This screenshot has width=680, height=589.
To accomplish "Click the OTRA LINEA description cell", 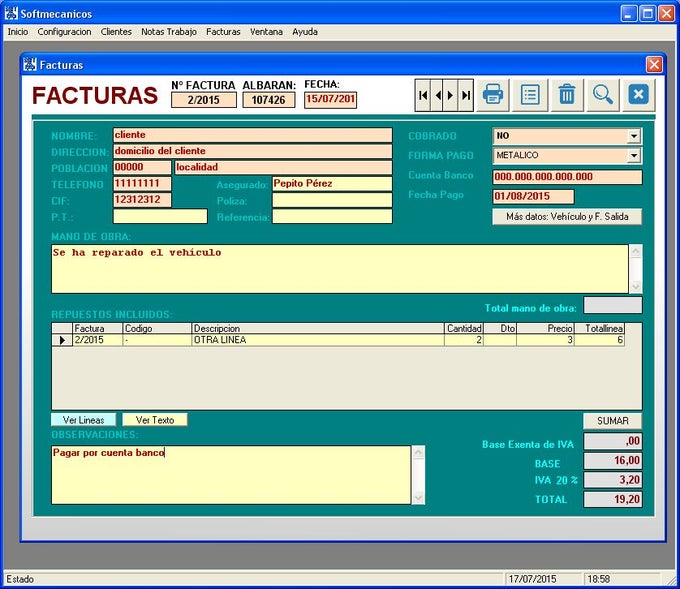I will [317, 340].
